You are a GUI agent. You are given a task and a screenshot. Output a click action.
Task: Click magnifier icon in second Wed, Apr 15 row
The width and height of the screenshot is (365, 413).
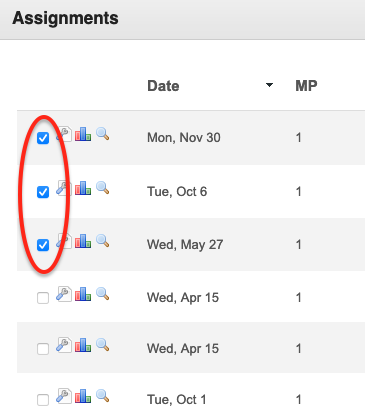[103, 345]
